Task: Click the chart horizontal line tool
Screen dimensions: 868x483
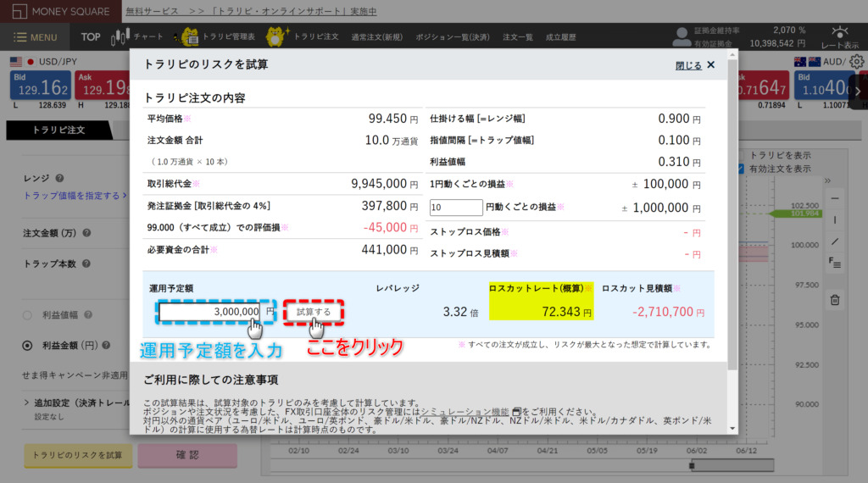Action: point(835,198)
